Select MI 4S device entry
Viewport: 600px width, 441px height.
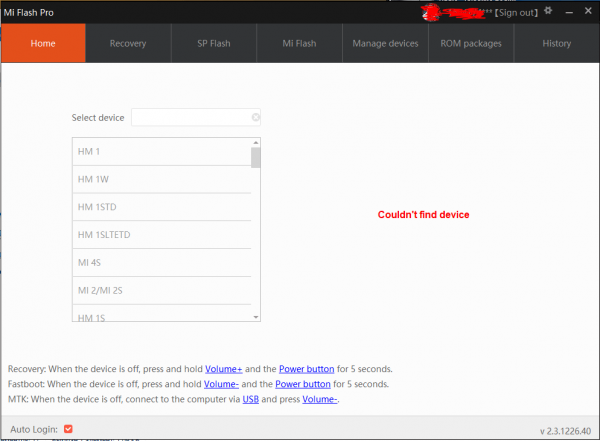[x=161, y=263]
